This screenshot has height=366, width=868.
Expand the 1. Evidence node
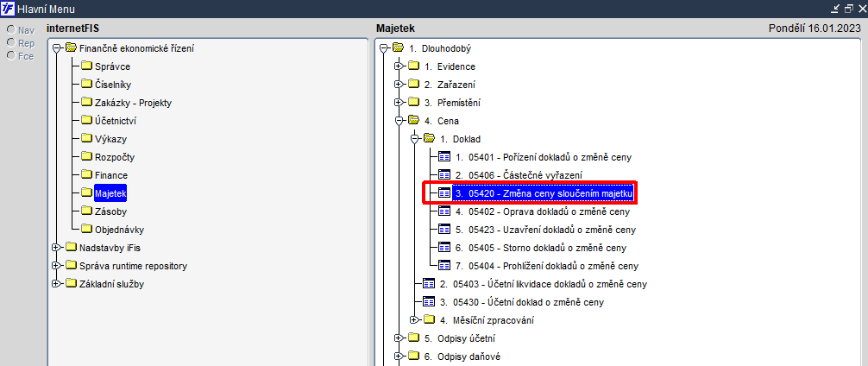pyautogui.click(x=399, y=66)
